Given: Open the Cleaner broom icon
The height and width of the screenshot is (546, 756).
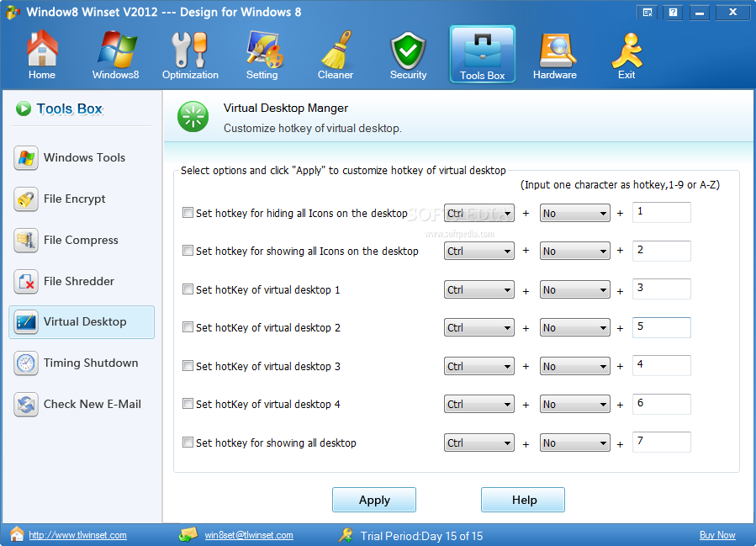Looking at the screenshot, I should [x=336, y=49].
